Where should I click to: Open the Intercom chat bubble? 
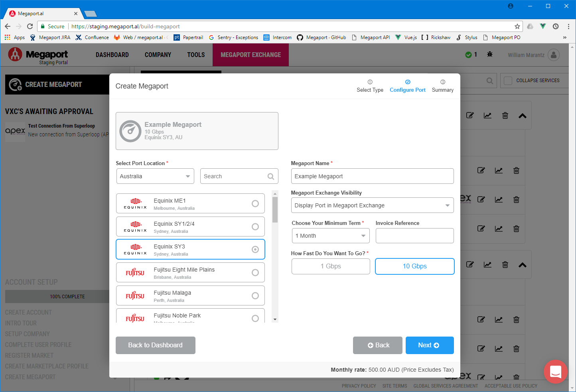(556, 372)
